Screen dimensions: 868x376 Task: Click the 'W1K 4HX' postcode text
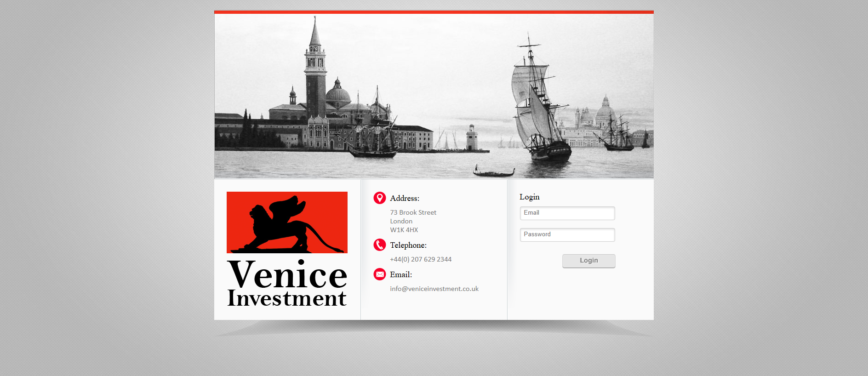pyautogui.click(x=404, y=230)
